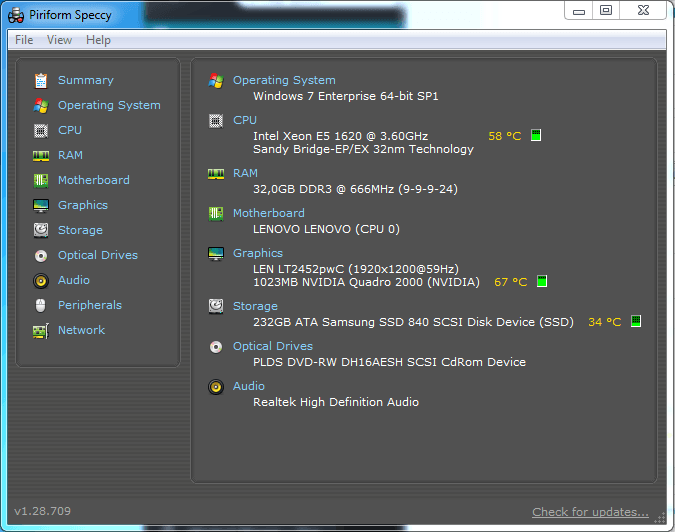675x532 pixels.
Task: Click the Check for updates link
Action: pos(589,512)
